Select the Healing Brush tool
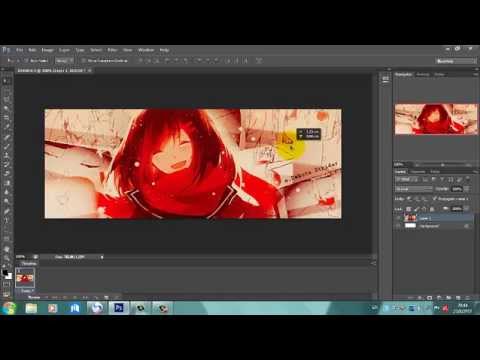480x360 pixels. coord(6,137)
